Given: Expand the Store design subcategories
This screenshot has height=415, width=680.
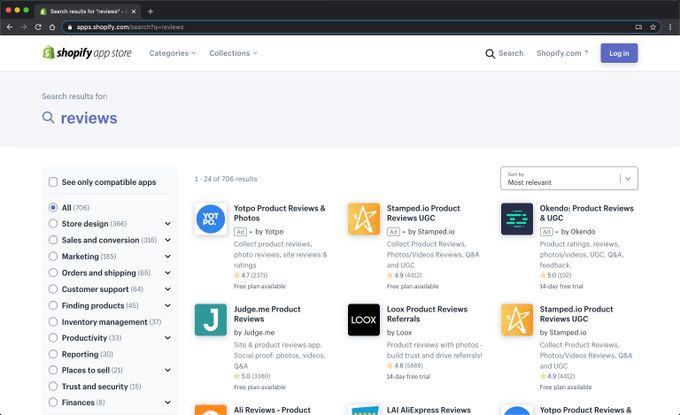Looking at the screenshot, I should [x=168, y=224].
